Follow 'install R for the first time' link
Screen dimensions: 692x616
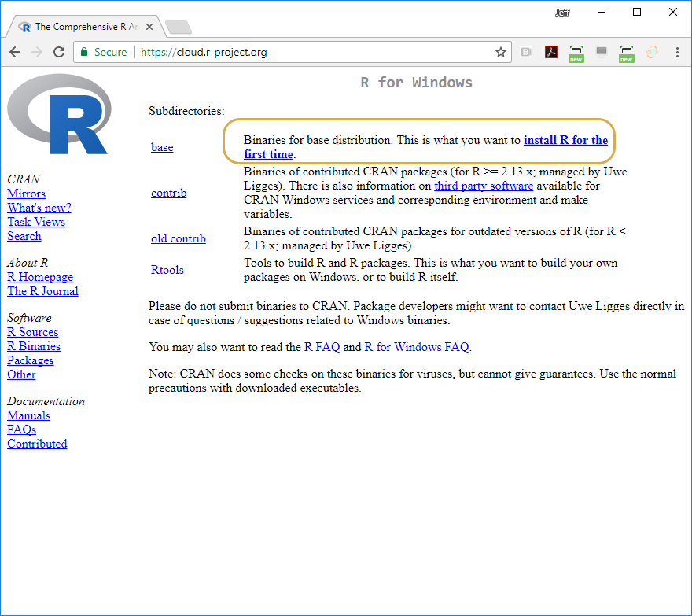click(565, 140)
